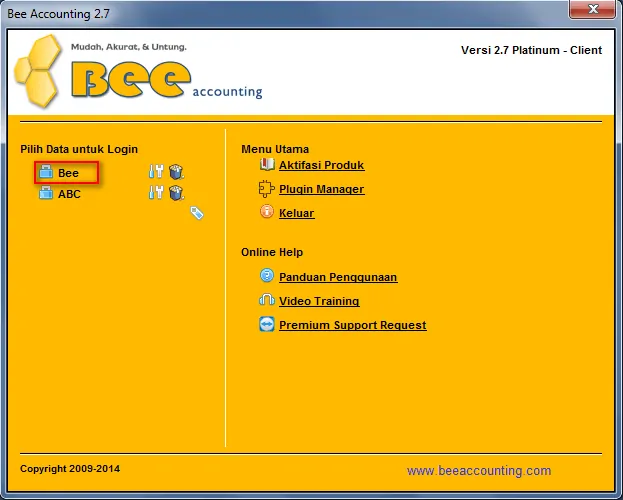Click the "Online Help" heading
The height and width of the screenshot is (500, 623).
pyautogui.click(x=272, y=252)
